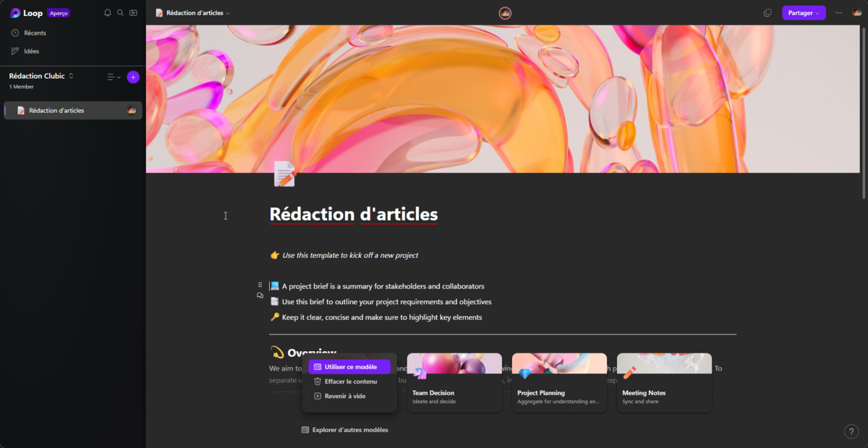The width and height of the screenshot is (868, 448).
Task: Click the text 'Use this template to kick off a new project'
Action: click(x=350, y=255)
